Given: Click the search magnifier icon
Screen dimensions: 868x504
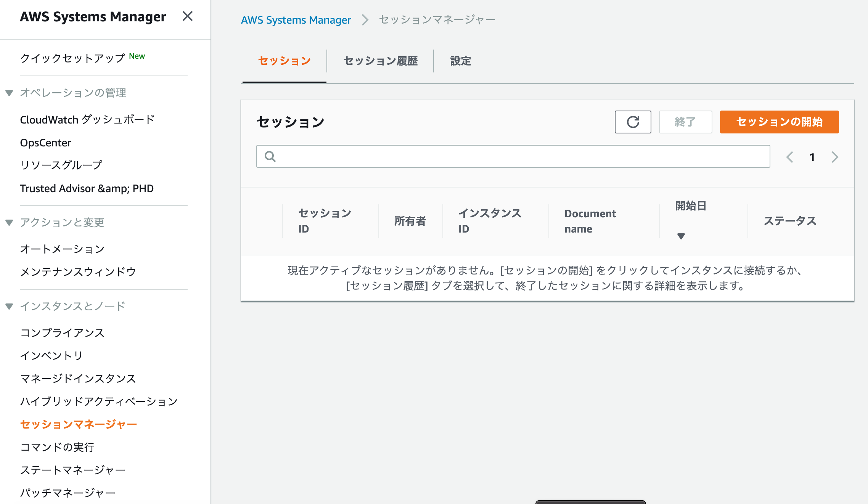Looking at the screenshot, I should pos(270,156).
